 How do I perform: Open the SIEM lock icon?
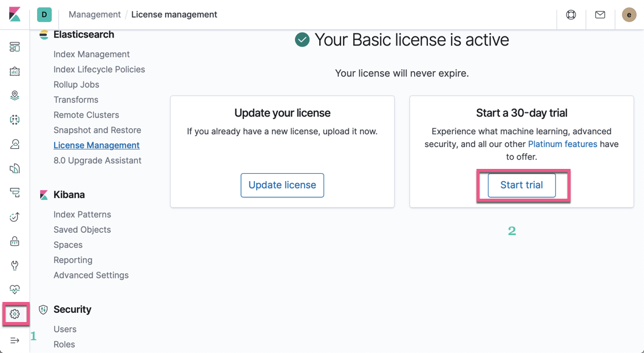[15, 241]
